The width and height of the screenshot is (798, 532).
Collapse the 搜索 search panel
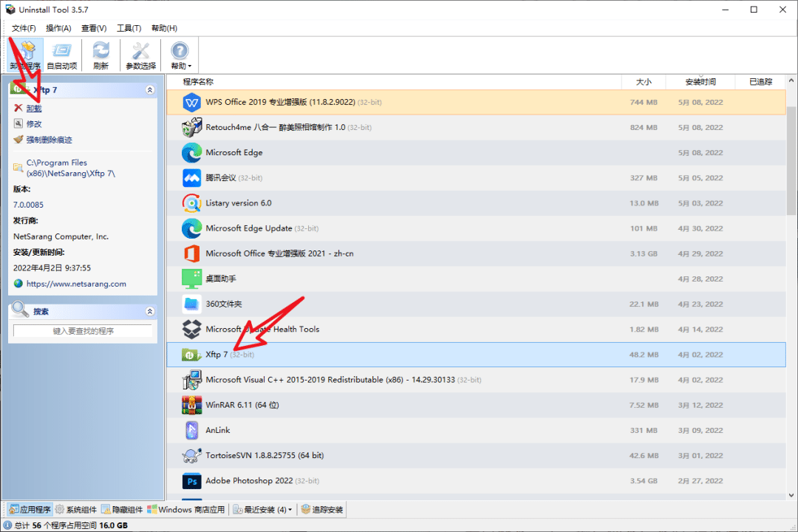click(149, 312)
